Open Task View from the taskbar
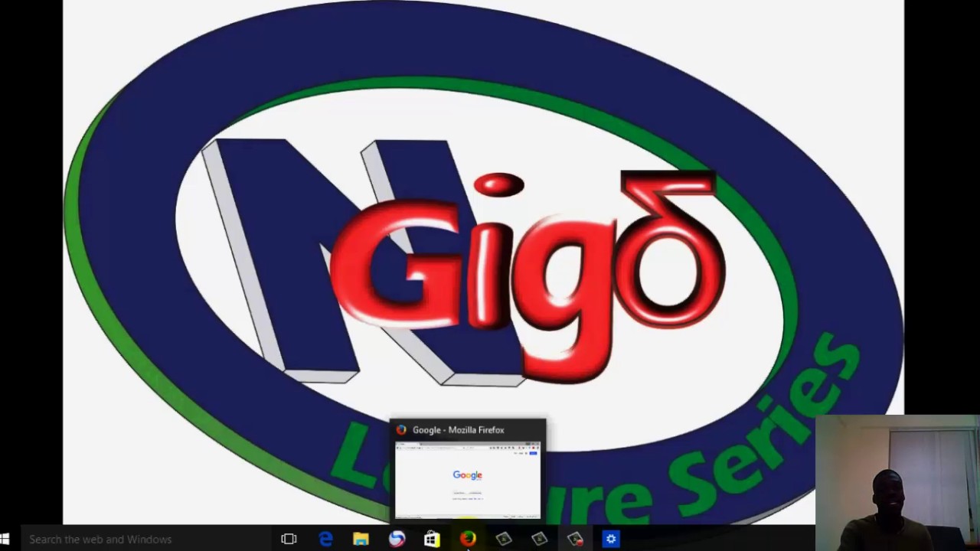The width and height of the screenshot is (980, 551). coord(289,539)
